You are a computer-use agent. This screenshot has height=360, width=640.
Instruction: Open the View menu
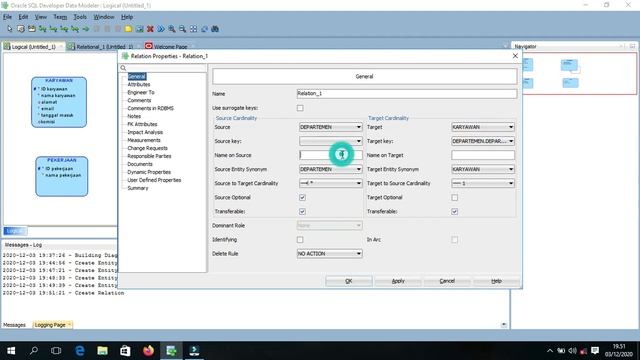click(x=40, y=17)
